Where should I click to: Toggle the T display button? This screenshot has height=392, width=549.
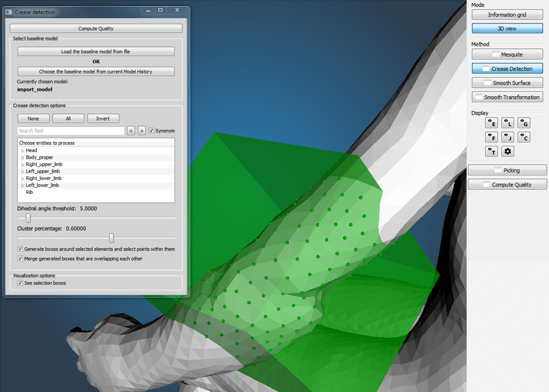tap(492, 152)
